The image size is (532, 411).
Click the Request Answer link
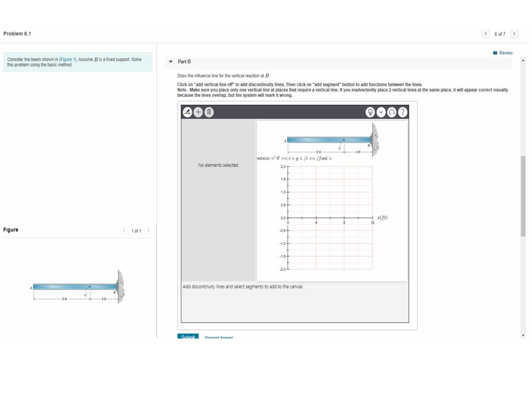pyautogui.click(x=219, y=337)
